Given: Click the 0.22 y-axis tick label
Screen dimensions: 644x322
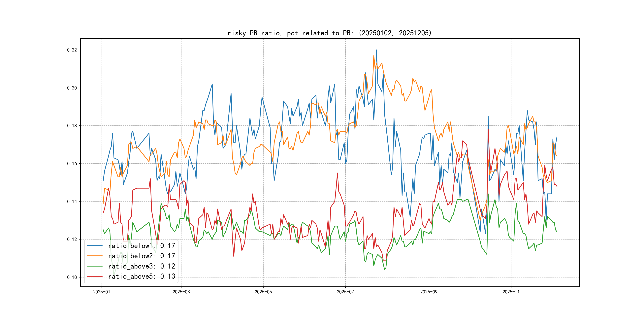Looking at the screenshot, I should click(72, 50).
